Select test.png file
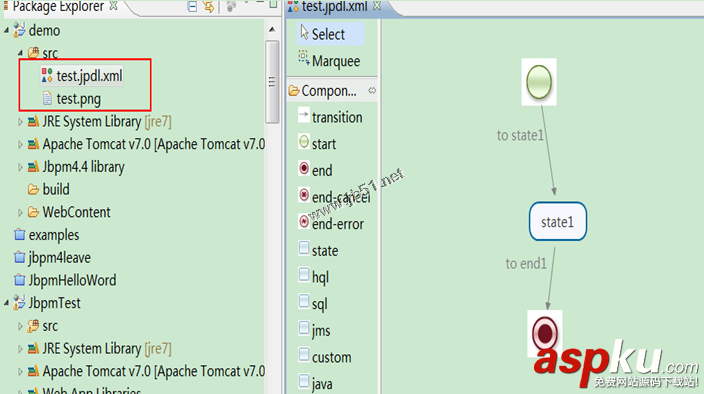The width and height of the screenshot is (704, 394). 79,99
